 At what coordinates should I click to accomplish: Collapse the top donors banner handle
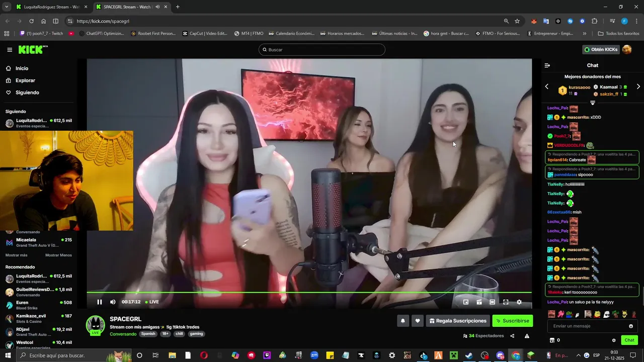tap(593, 103)
